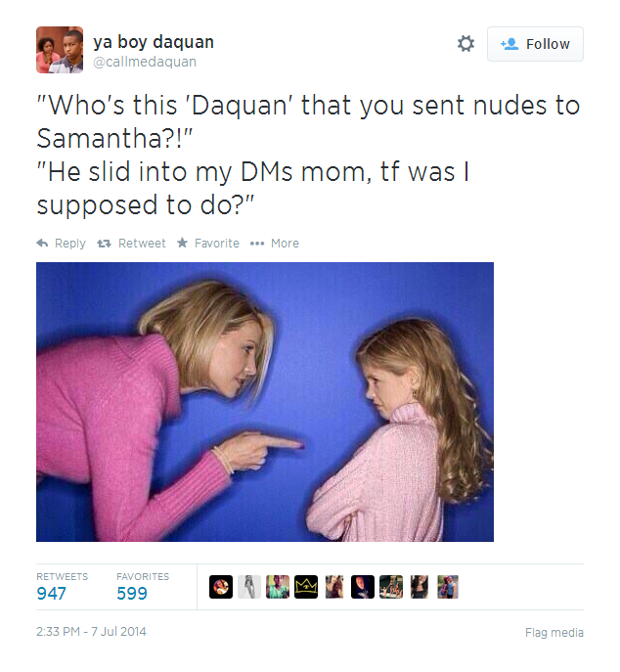Screen dimensions: 620x672
Task: Open the @callmedaquan handle link
Action: point(145,62)
